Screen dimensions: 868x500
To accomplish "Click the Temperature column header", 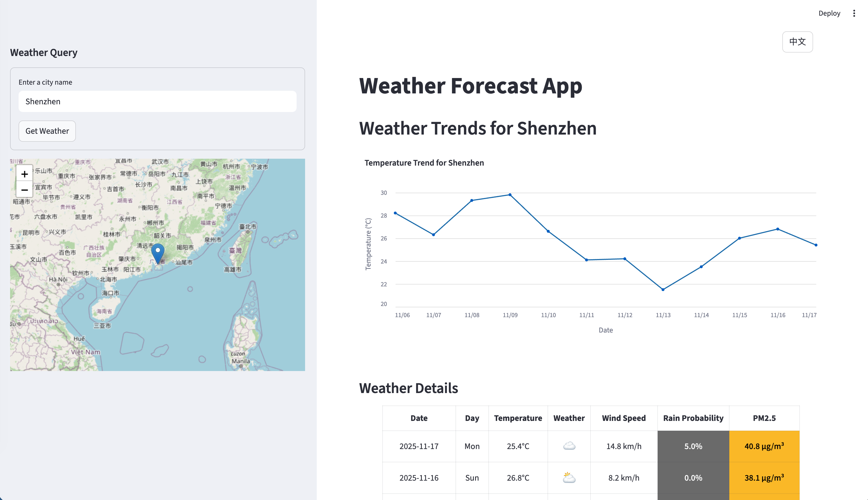I will click(518, 418).
